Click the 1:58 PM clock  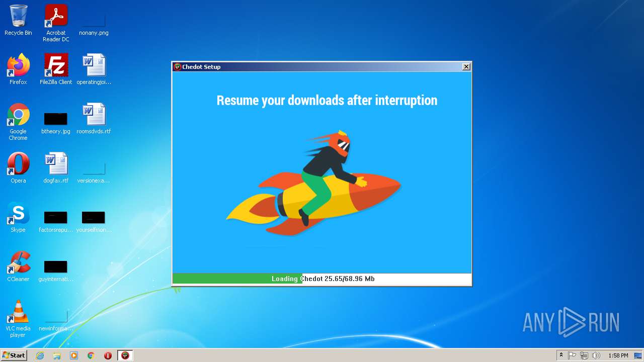(x=618, y=355)
